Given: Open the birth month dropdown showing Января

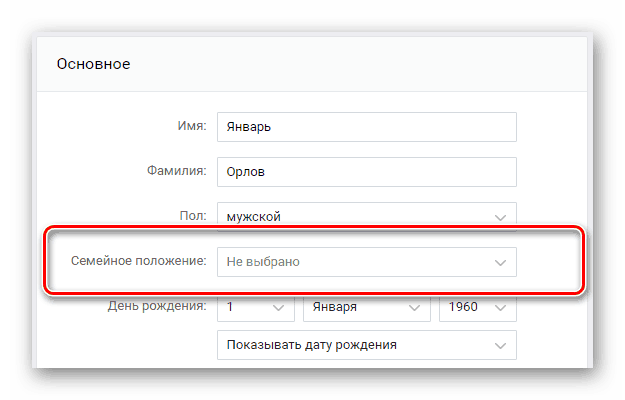Looking at the screenshot, I should click(x=365, y=309).
